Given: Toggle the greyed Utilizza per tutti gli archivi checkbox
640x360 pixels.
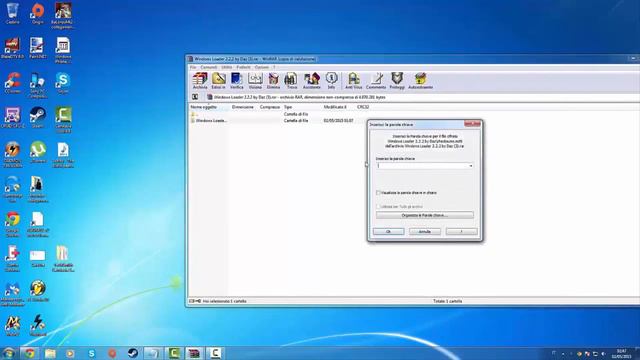Looking at the screenshot, I should 378,207.
